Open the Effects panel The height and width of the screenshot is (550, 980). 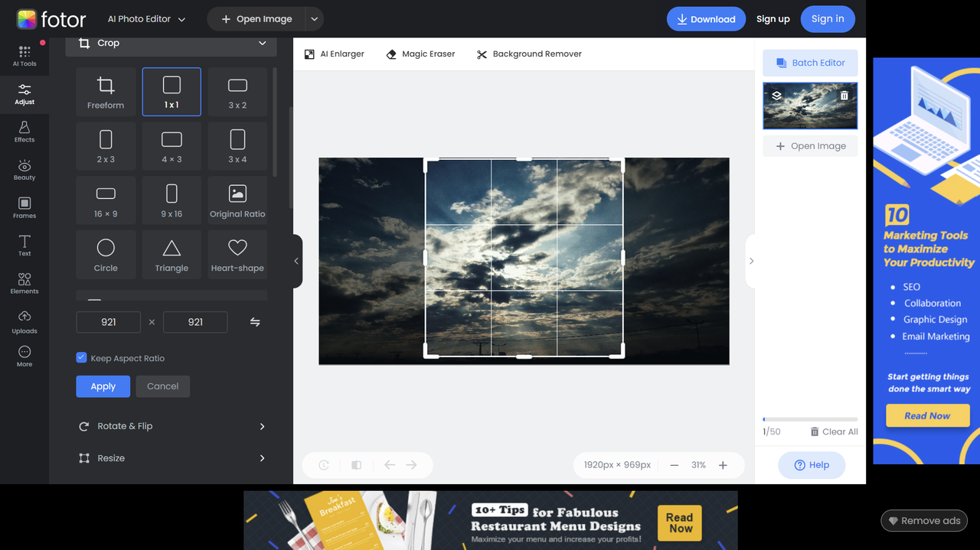(24, 132)
